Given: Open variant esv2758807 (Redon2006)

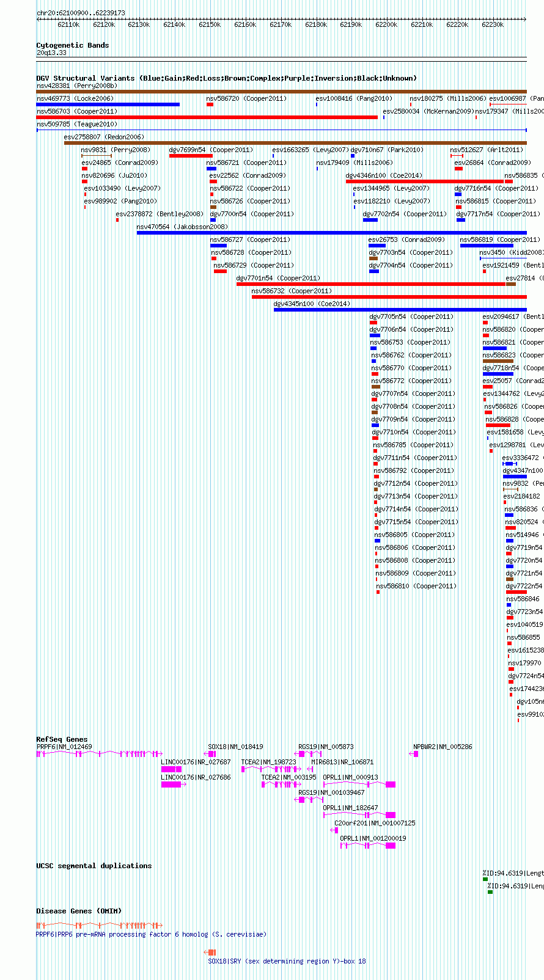Looking at the screenshot, I should (104, 137).
